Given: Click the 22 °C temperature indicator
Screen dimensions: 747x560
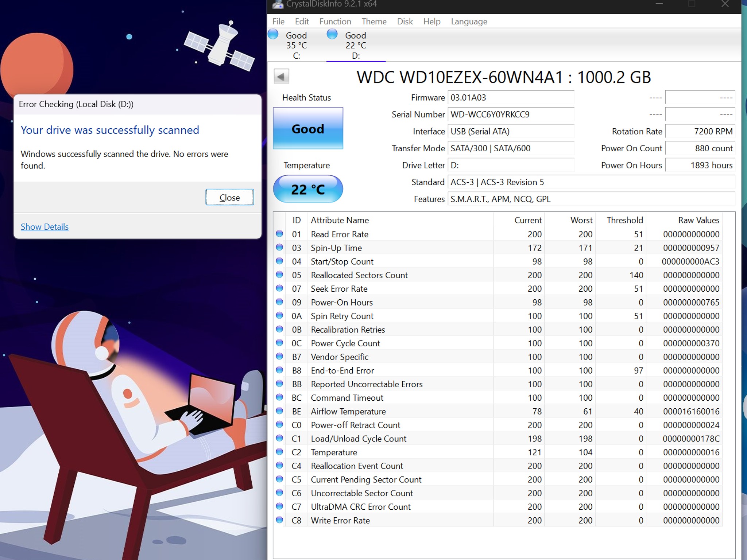Looking at the screenshot, I should [308, 189].
